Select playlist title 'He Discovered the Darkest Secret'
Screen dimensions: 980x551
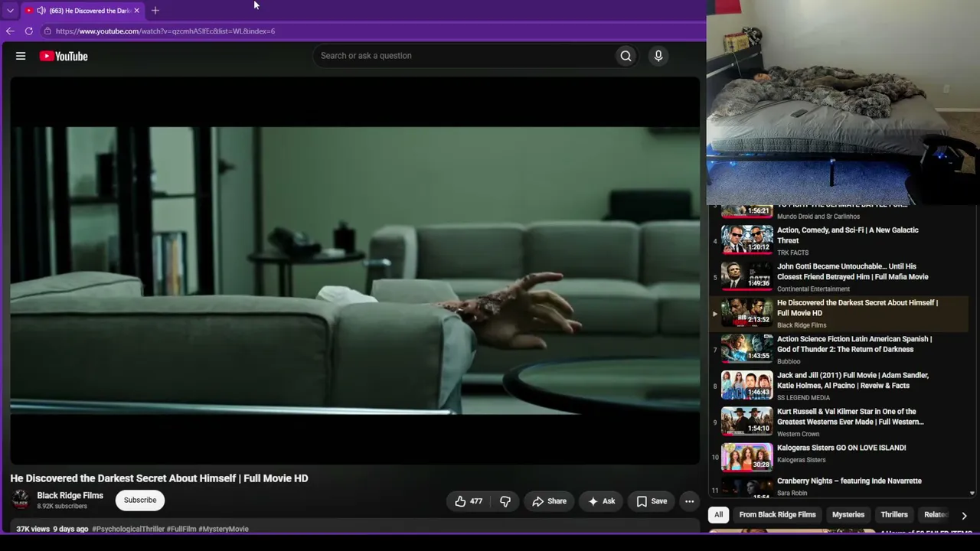click(x=857, y=308)
